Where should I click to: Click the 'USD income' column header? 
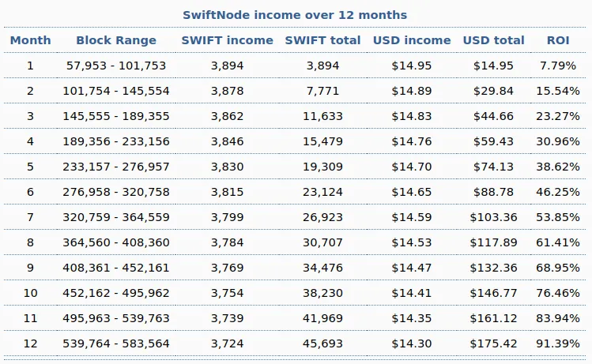pos(412,40)
